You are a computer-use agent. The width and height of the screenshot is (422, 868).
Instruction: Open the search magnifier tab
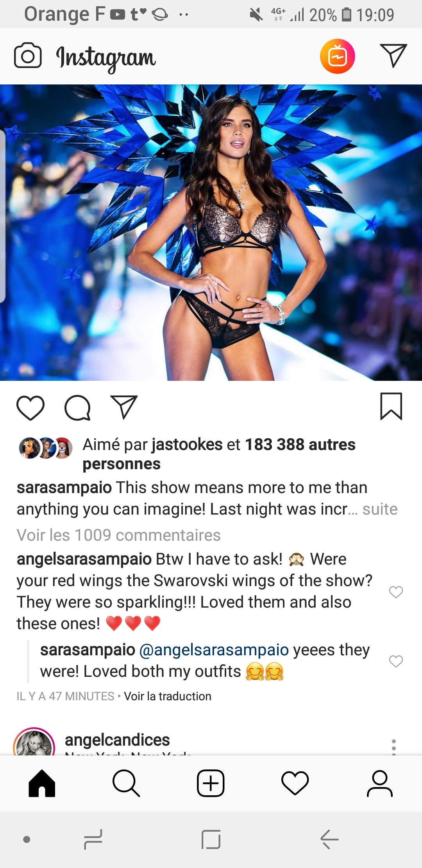[x=126, y=783]
